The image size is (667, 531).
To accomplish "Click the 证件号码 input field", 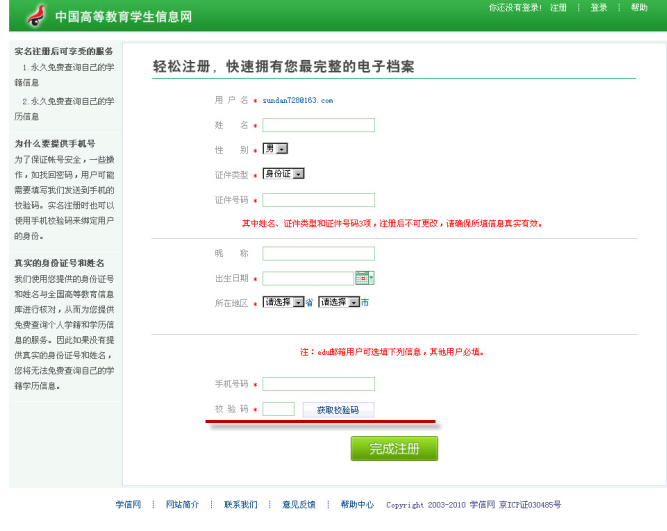I will pos(318,200).
